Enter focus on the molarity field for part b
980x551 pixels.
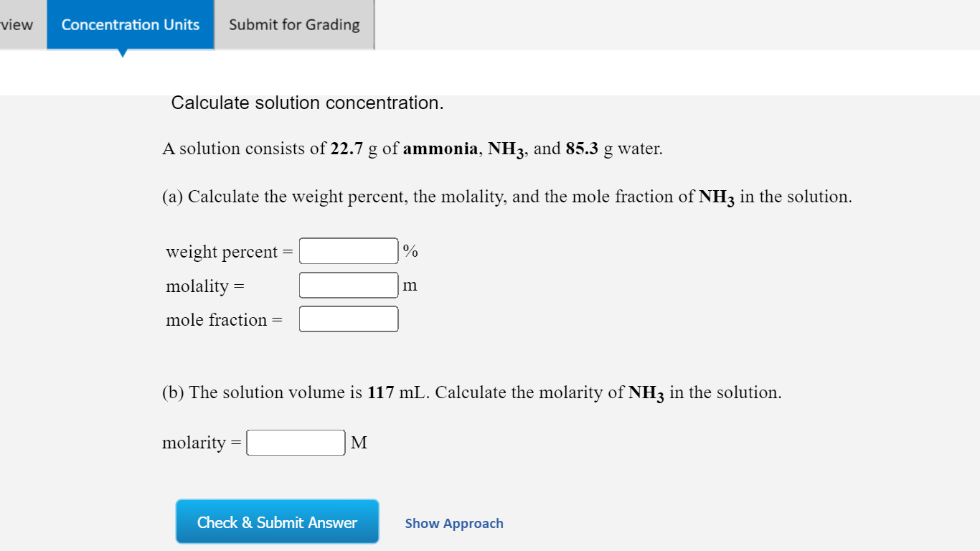[295, 442]
